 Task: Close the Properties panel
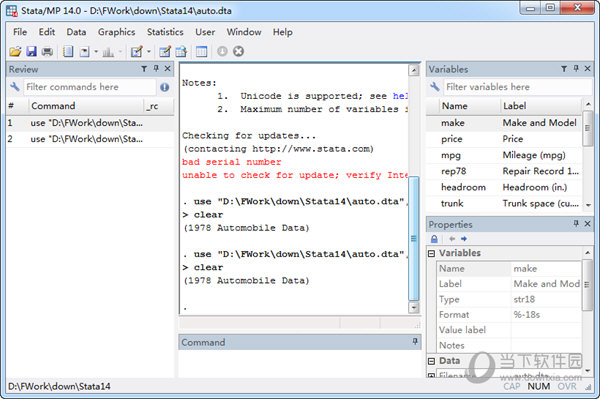tap(588, 223)
